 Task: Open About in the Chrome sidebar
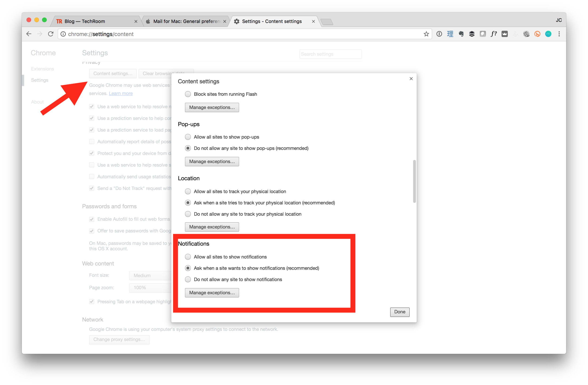point(37,102)
